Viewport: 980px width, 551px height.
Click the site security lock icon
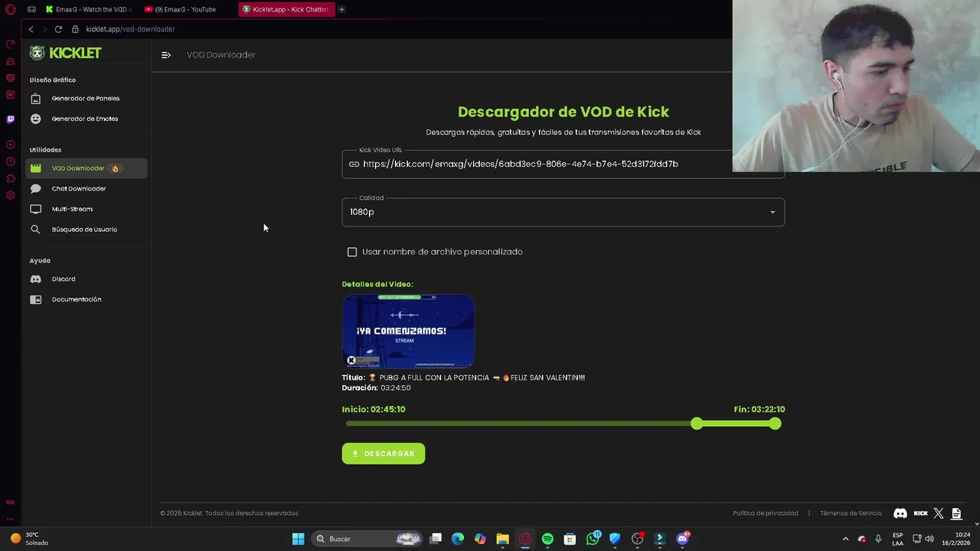point(75,29)
